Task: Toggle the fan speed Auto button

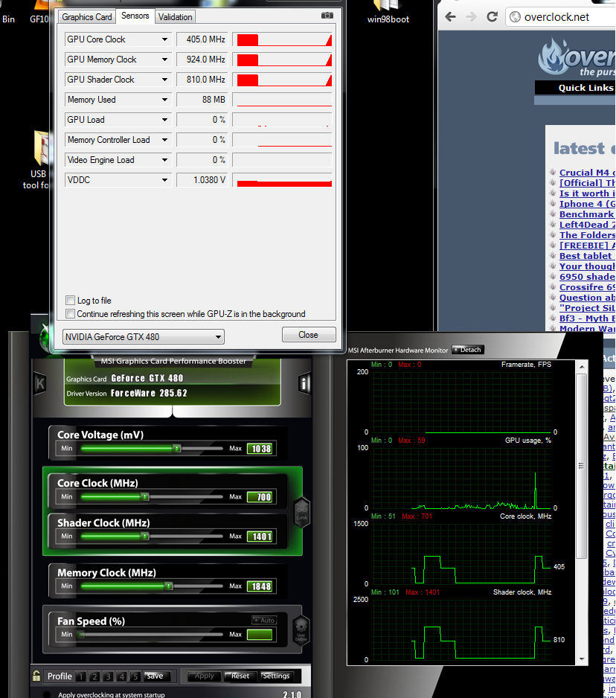Action: [x=264, y=620]
